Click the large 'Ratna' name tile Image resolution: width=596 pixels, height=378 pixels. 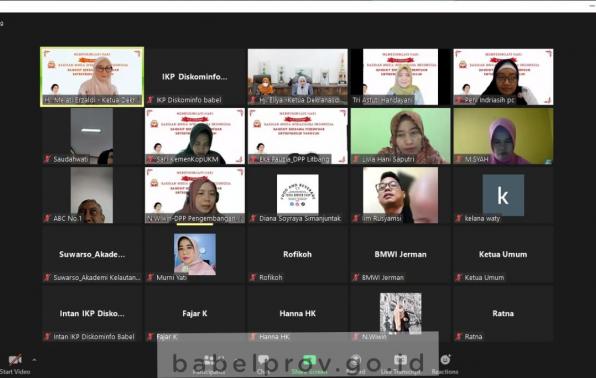pos(503,314)
